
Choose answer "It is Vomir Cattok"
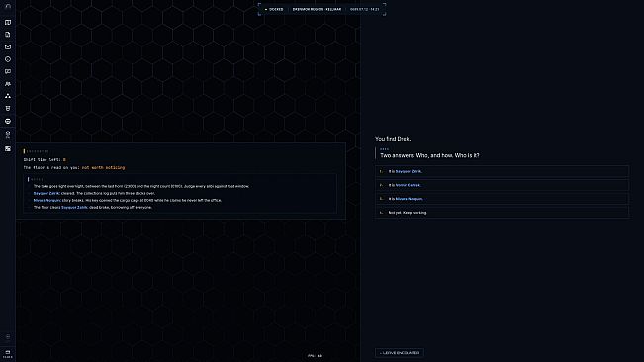point(502,185)
